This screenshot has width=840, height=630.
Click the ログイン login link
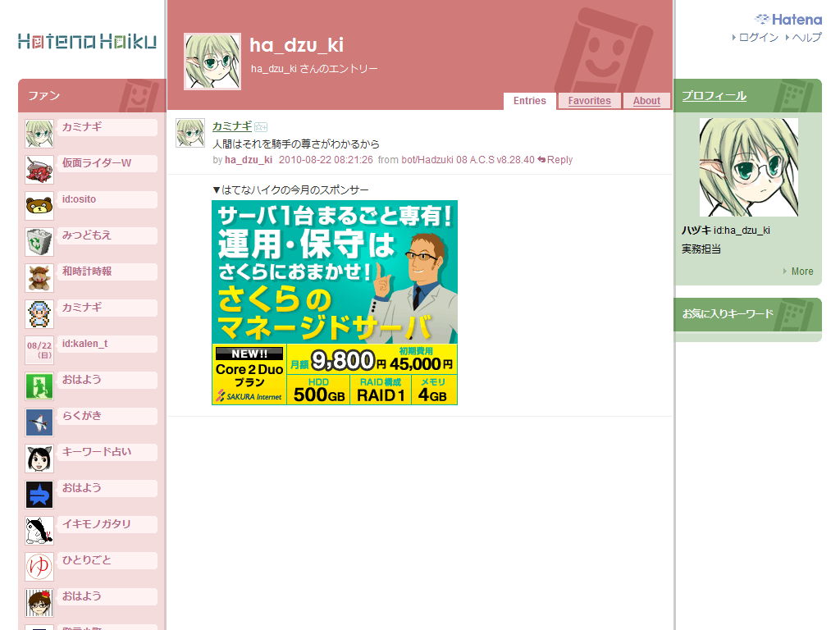758,38
